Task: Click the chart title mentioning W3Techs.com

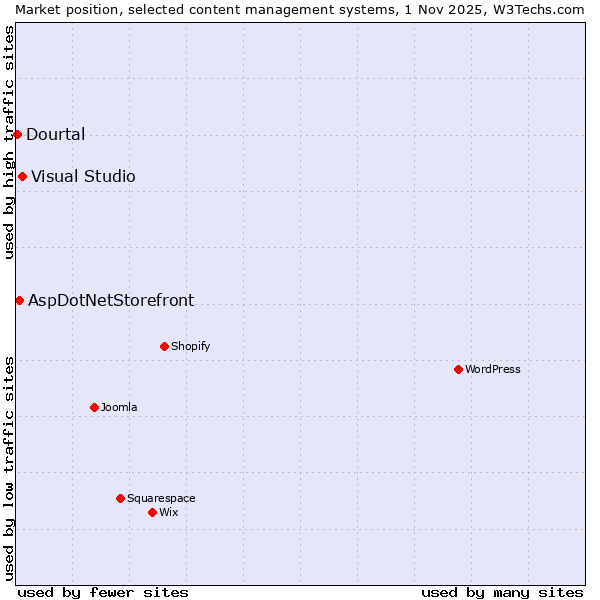Action: [300, 9]
